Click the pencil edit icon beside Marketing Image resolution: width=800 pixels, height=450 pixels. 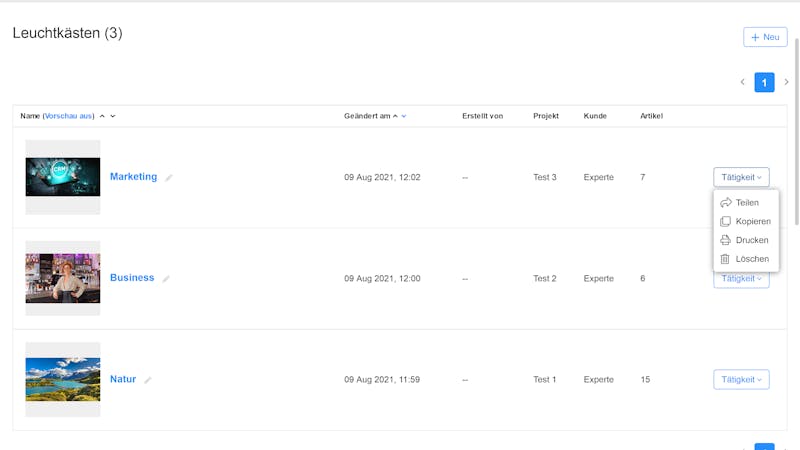[x=169, y=178]
